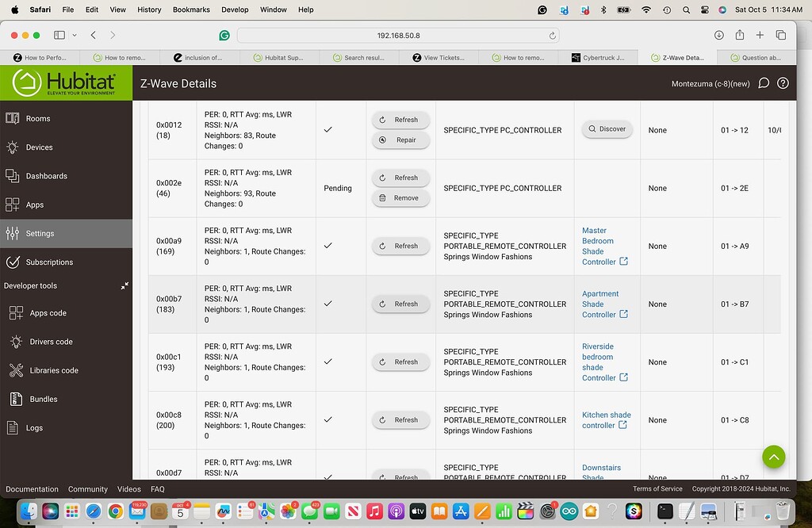Switch to the Cybertruck tab

(599, 57)
